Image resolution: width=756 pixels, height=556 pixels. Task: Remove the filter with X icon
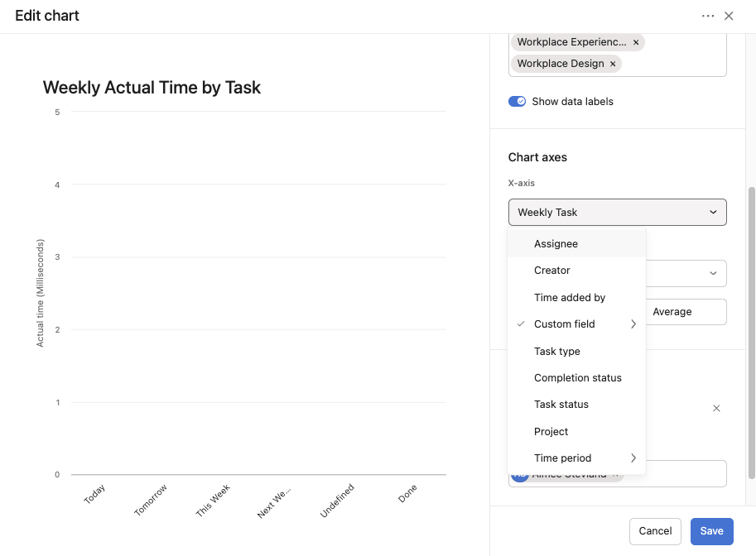pos(716,408)
